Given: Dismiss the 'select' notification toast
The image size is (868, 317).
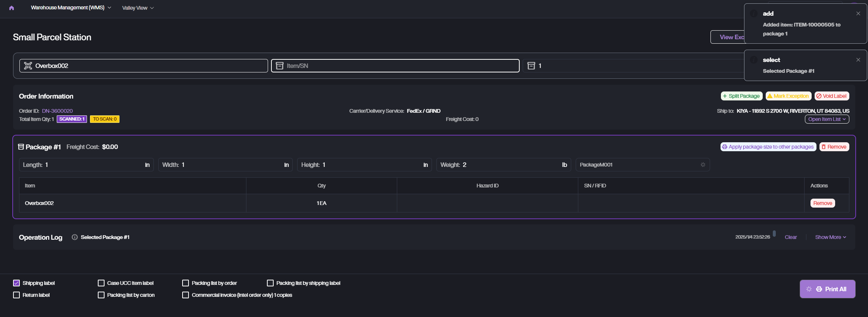Looking at the screenshot, I should [x=858, y=60].
